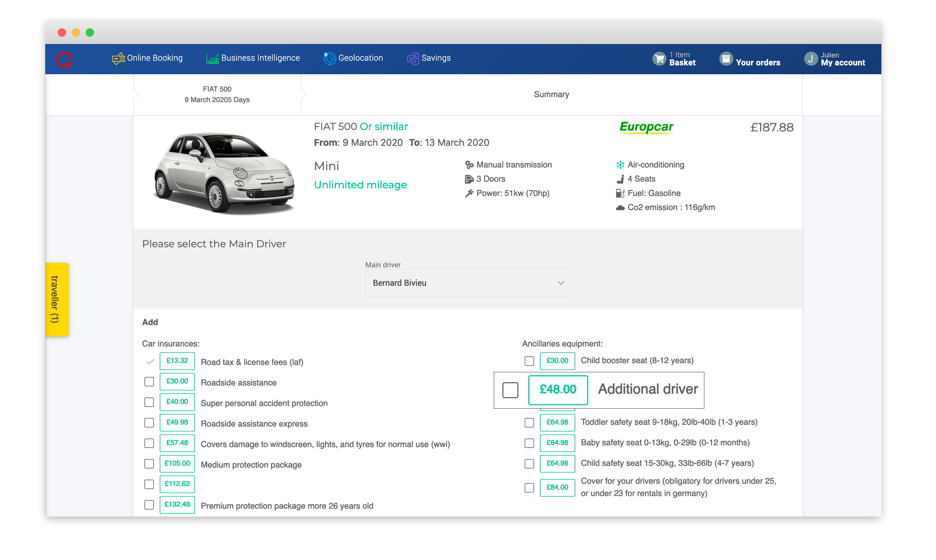The image size is (936, 560).
Task: Go to Basket with 1 item
Action: point(674,59)
